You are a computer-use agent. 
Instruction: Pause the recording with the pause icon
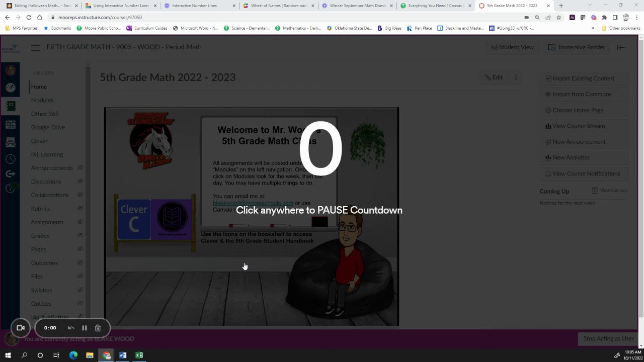[x=85, y=328]
